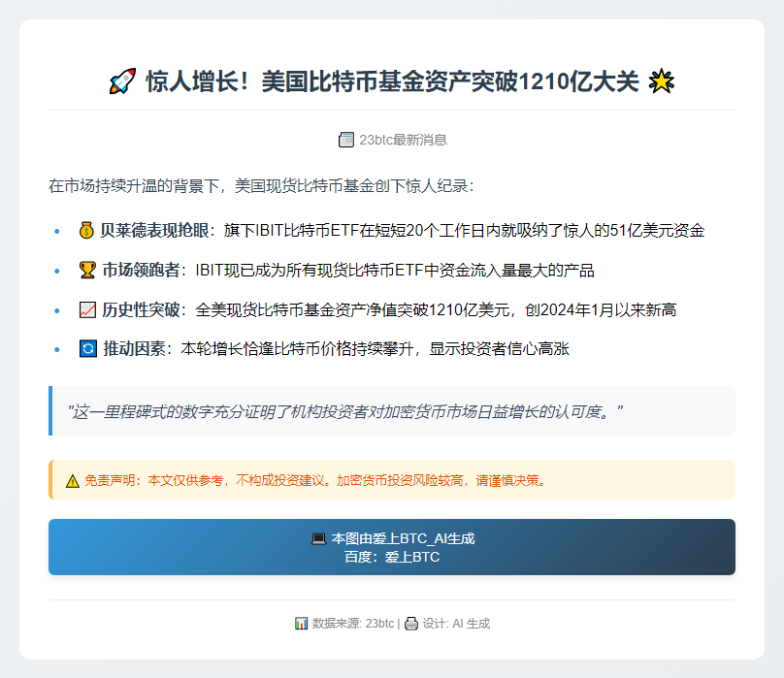Screen dimensions: 784x678
Task: Click the blue 本图由爱上BTC_AI生成 banner
Action: click(x=392, y=547)
